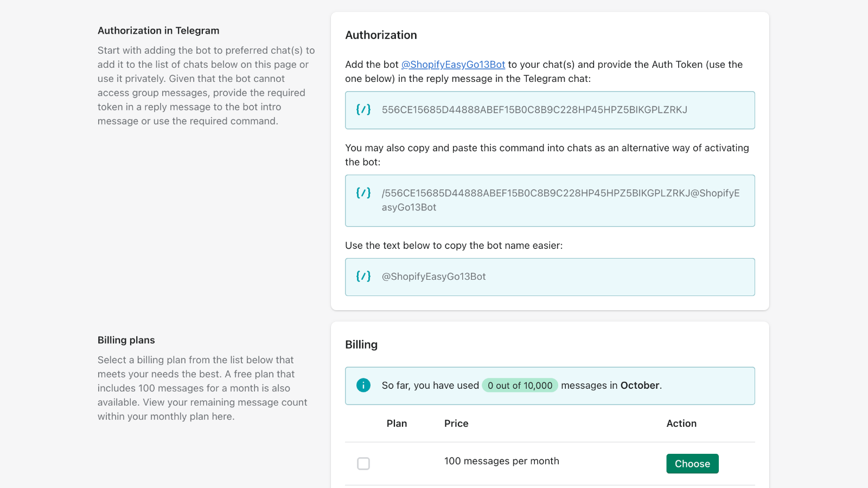The width and height of the screenshot is (868, 488).
Task: Tick the checkbox for the 100 messages plan
Action: point(363,464)
